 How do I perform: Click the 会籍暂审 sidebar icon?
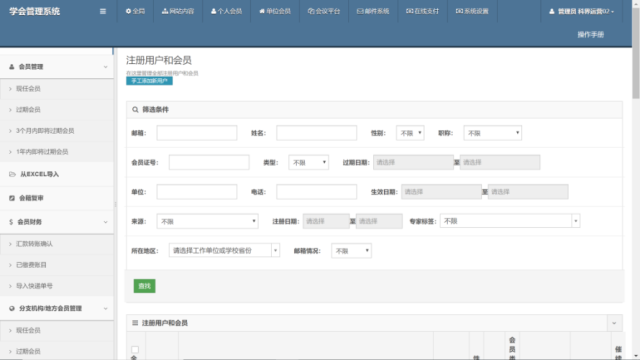pos(12,198)
